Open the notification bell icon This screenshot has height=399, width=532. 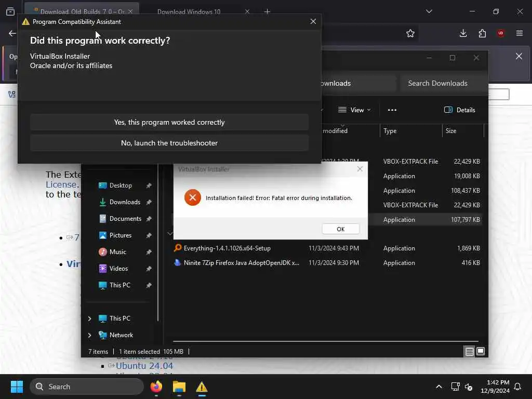point(517,387)
